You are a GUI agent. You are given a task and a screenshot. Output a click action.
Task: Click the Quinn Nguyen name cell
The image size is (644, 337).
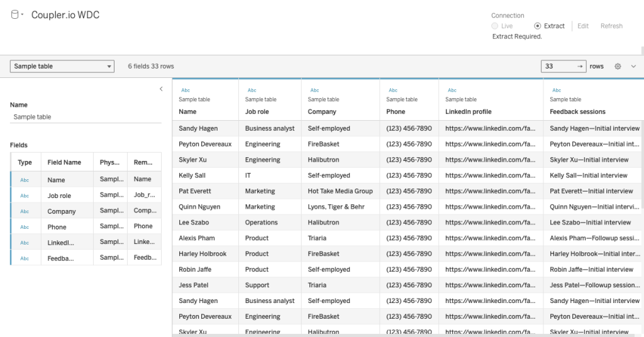(x=199, y=207)
